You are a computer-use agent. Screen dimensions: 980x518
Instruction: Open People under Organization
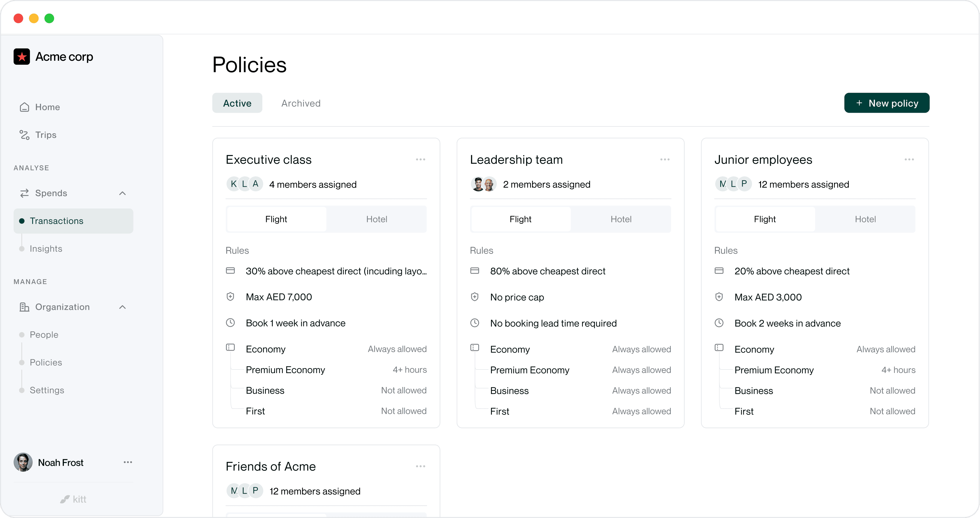point(44,335)
